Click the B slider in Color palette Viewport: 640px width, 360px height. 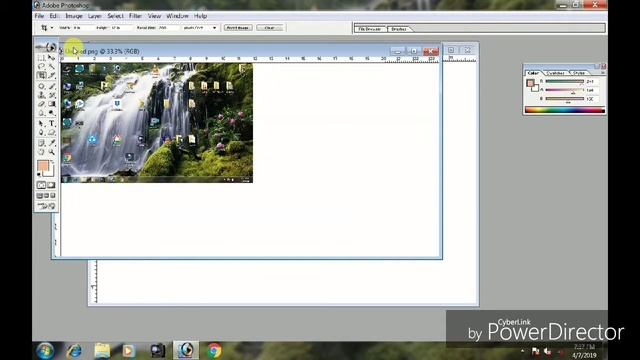click(565, 99)
